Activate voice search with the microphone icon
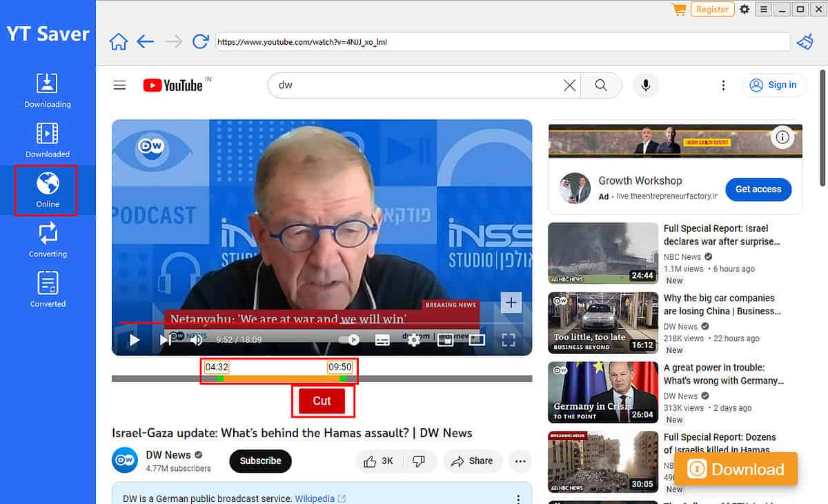This screenshot has height=504, width=828. pos(645,85)
